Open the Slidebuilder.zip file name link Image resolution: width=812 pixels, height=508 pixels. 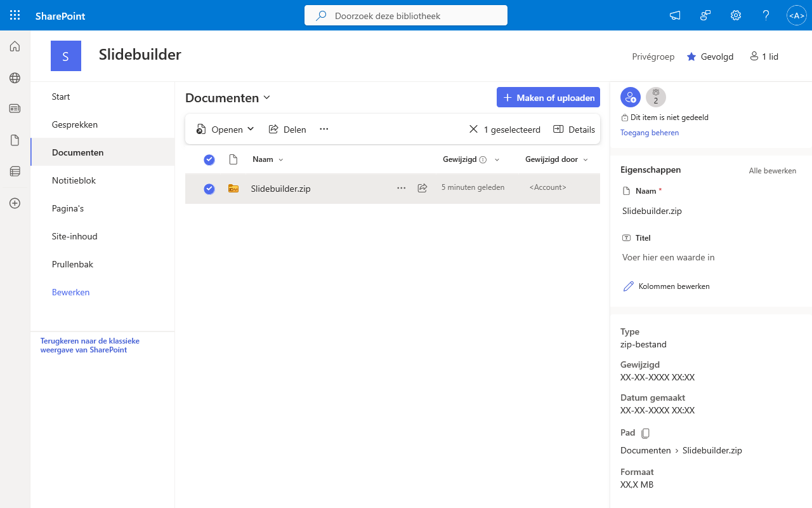pyautogui.click(x=280, y=189)
